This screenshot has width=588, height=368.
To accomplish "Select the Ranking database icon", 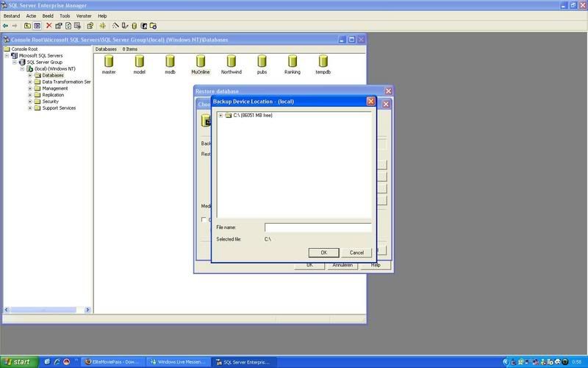I will (x=293, y=61).
